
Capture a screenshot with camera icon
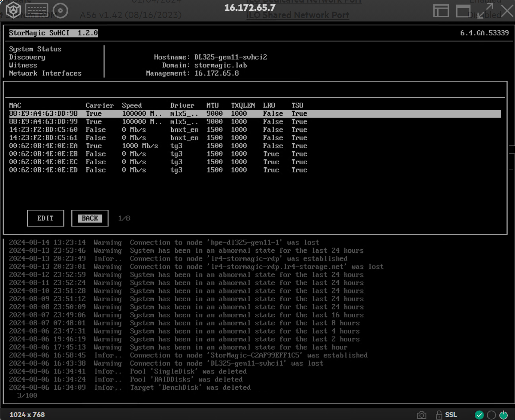point(421,415)
